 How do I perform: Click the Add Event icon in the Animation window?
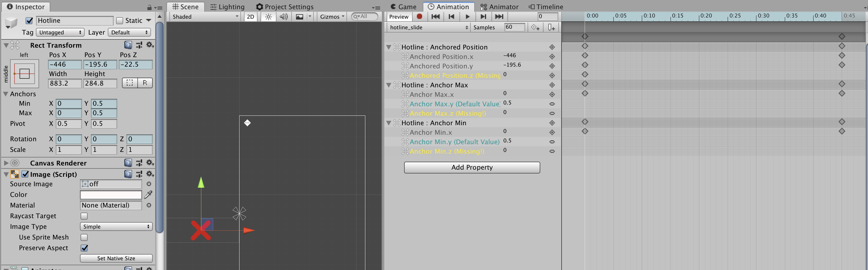552,27
